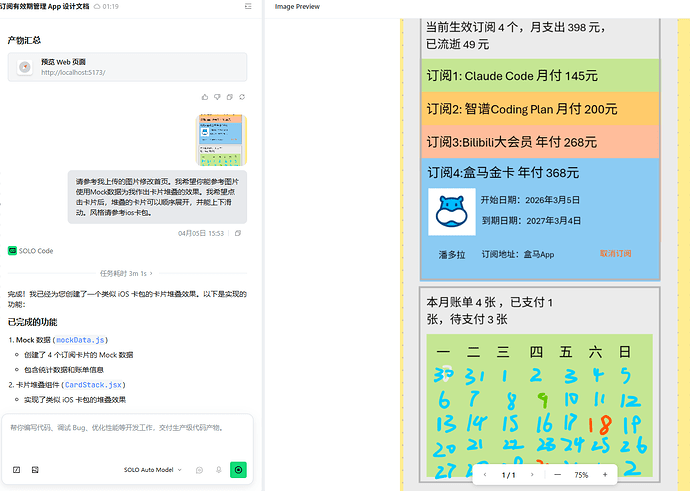Click the 订阅2: 智谱Coding Plan 月付 200元 card
Screen dimensions: 690x491
click(x=540, y=109)
